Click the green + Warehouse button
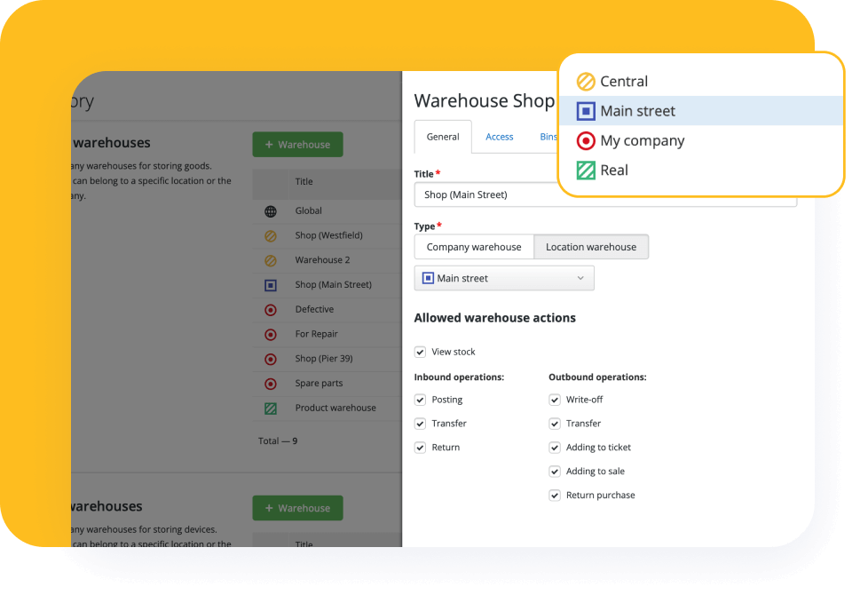Screen dimensions: 868x611 point(297,144)
